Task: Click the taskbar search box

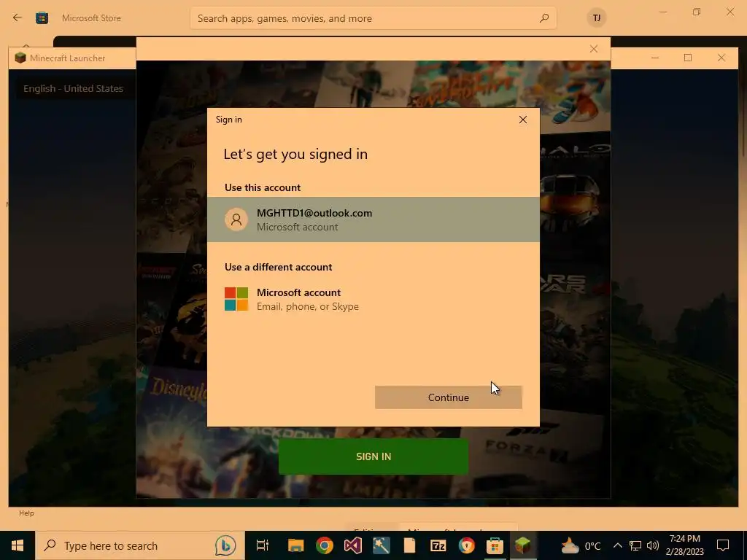Action: coord(140,545)
